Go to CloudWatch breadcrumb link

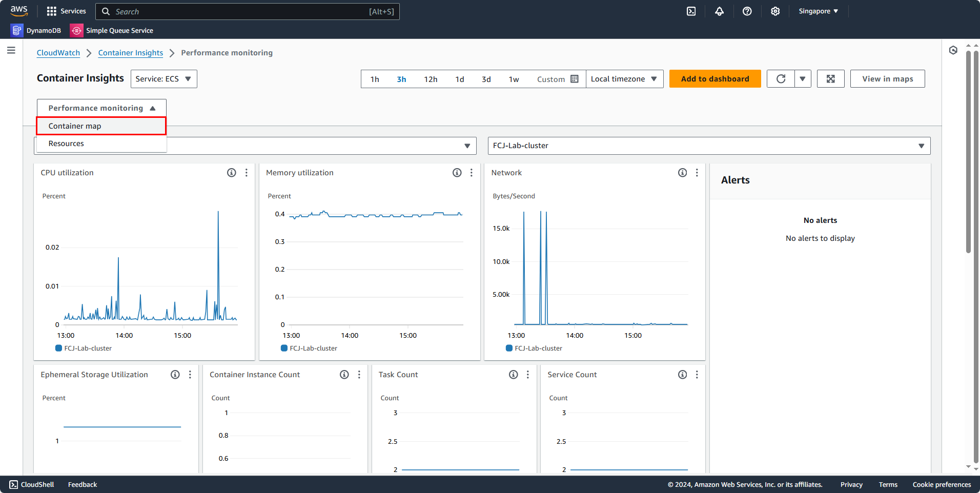coord(58,53)
